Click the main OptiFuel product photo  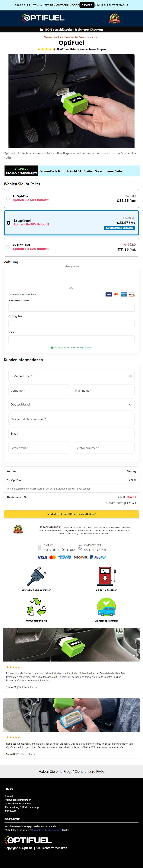pyautogui.click(x=71, y=101)
